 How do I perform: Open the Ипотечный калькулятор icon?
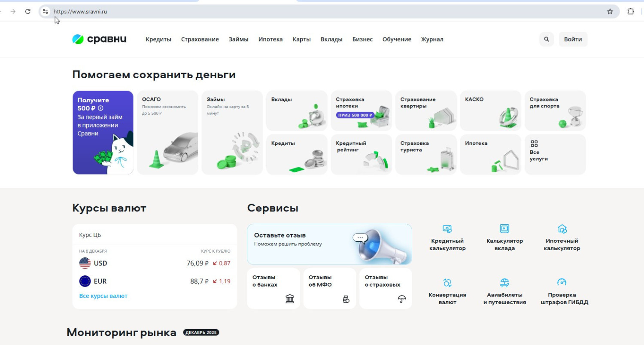pyautogui.click(x=562, y=229)
